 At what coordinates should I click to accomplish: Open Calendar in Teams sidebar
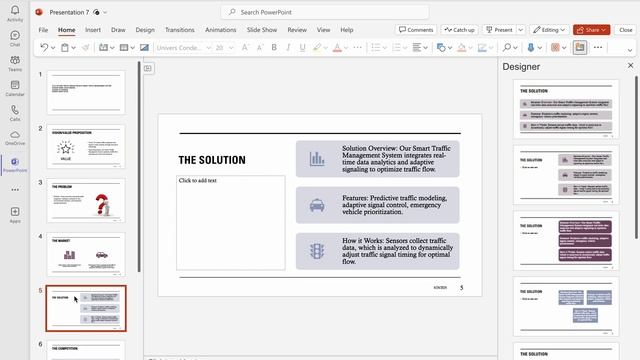tap(15, 88)
